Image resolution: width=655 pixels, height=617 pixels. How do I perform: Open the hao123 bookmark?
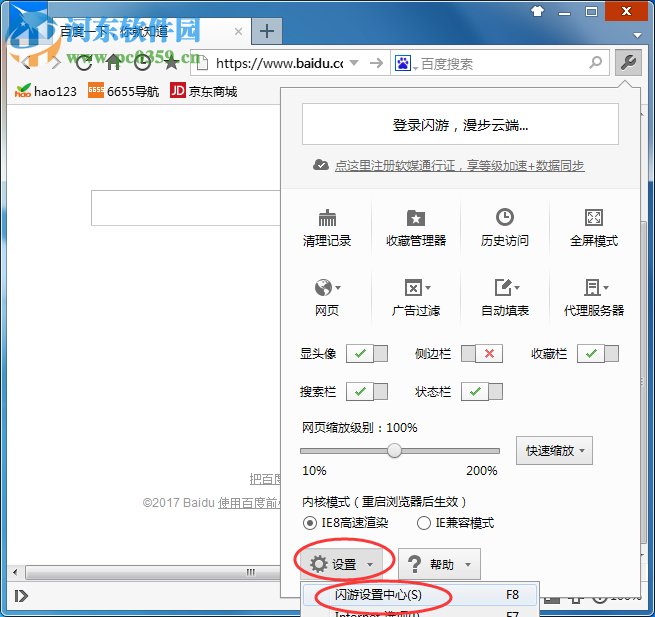pos(46,91)
